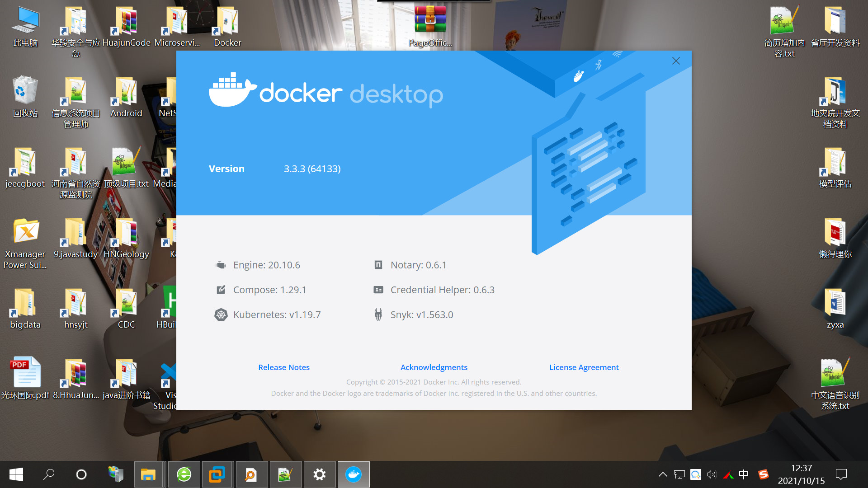This screenshot has height=488, width=868.
Task: Select the 简历增加内容.txt file icon
Action: coord(784,32)
